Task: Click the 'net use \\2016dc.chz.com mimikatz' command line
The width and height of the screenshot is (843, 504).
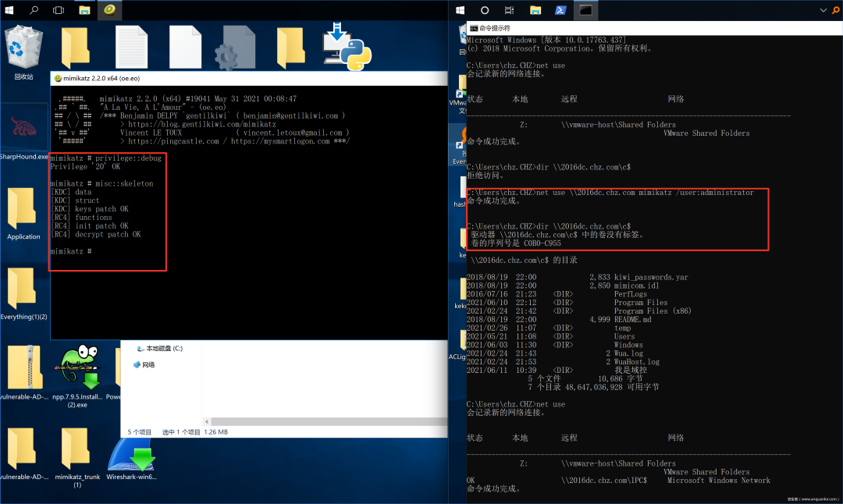Action: click(x=610, y=193)
